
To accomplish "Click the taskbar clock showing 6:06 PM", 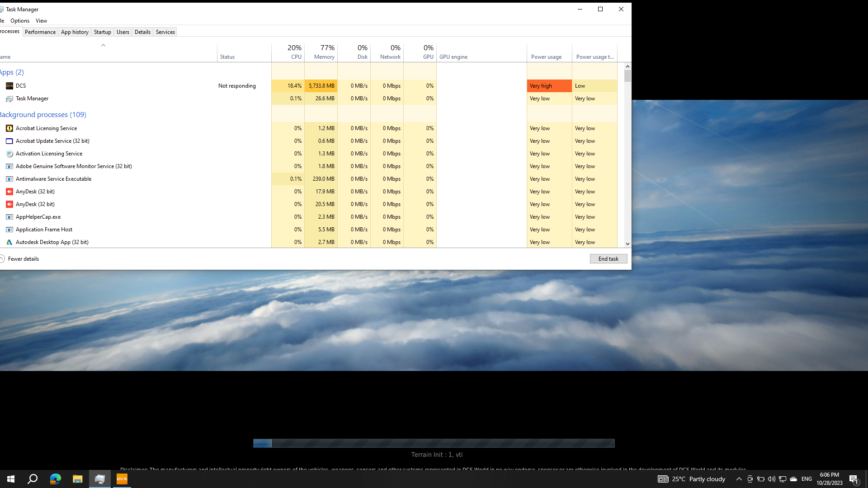I will [x=830, y=479].
